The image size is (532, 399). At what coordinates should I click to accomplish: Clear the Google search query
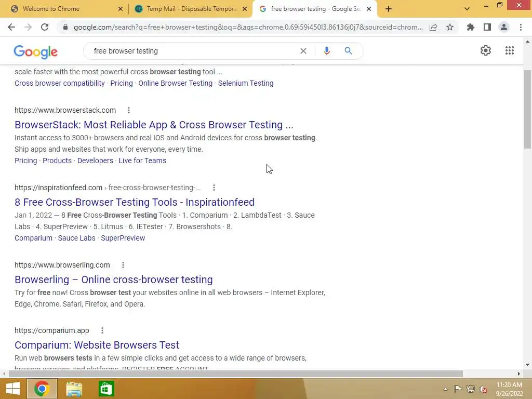303,51
